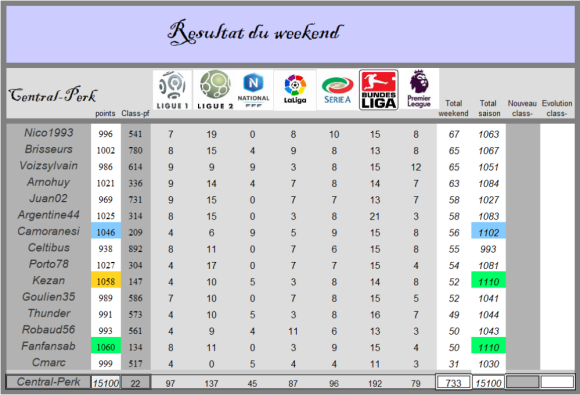This screenshot has width=580, height=395.
Task: Select the Total saison column header
Action: [489, 108]
